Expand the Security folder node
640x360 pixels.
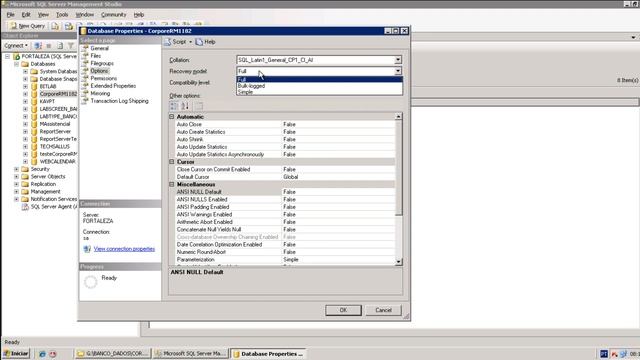click(x=16, y=169)
